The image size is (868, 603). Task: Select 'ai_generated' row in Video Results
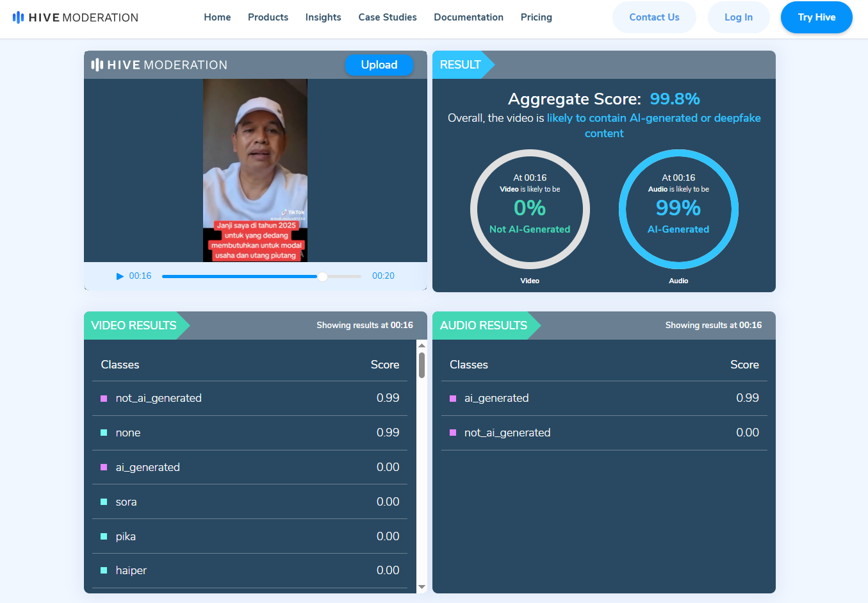pyautogui.click(x=250, y=467)
